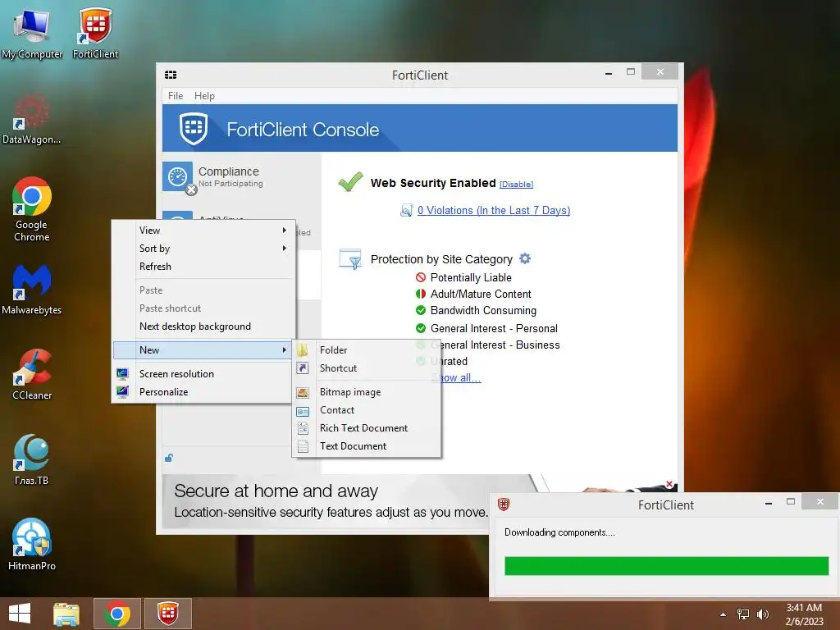
Task: Switch to FortiClient taskbar button
Action: [x=167, y=614]
